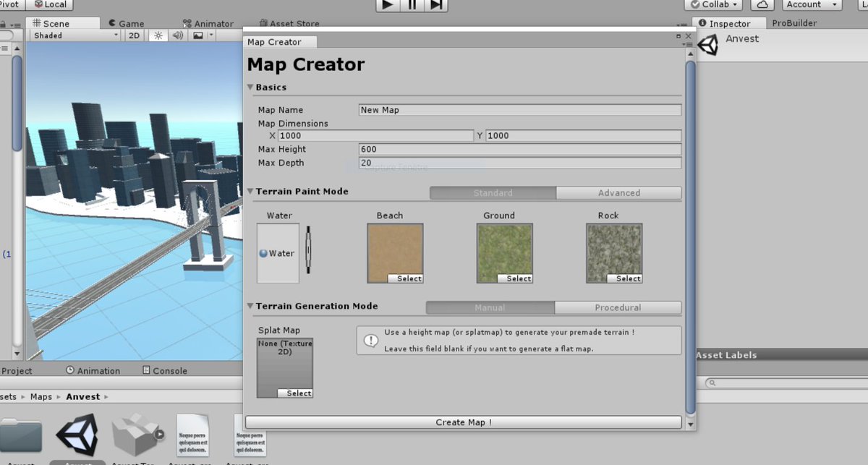Open the Animation tab
Screen dimensions: 868x465
click(x=93, y=371)
